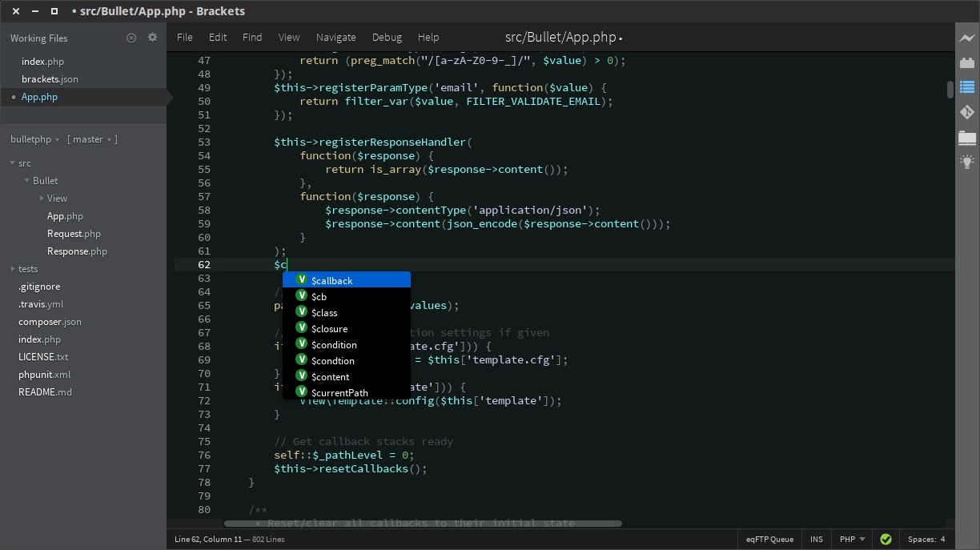This screenshot has height=550, width=980.
Task: Open the Git panel icon
Action: pyautogui.click(x=967, y=113)
